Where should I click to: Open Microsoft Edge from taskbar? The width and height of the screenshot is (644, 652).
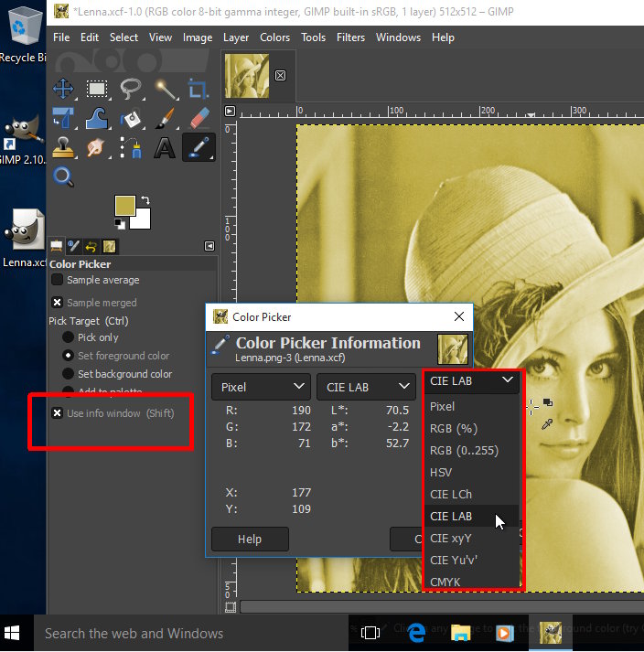416,634
